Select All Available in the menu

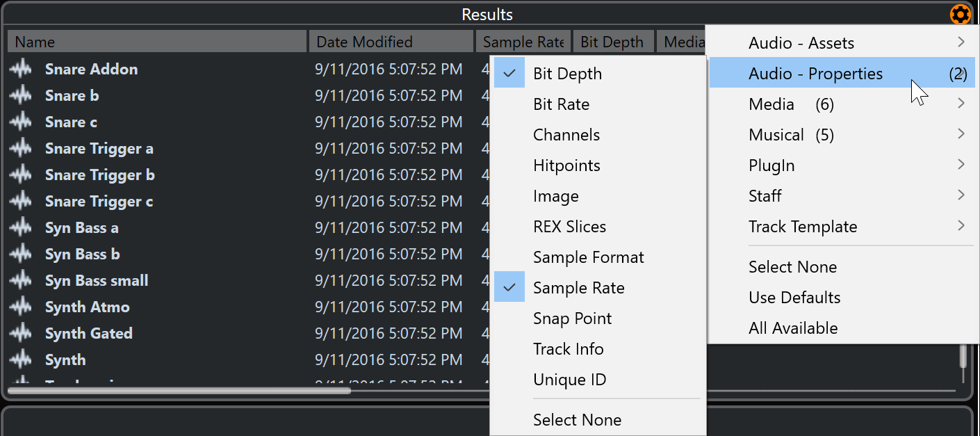792,328
